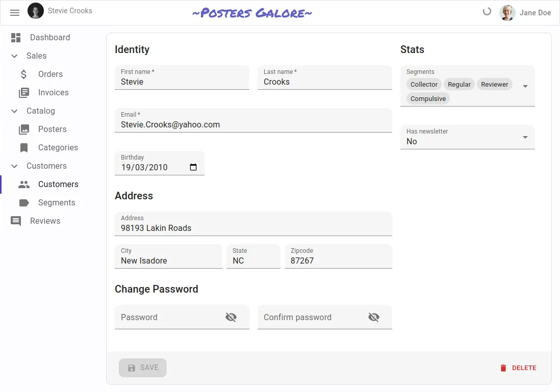Toggle visibility of Confirm password field
The width and height of the screenshot is (560, 392).
coord(374,317)
